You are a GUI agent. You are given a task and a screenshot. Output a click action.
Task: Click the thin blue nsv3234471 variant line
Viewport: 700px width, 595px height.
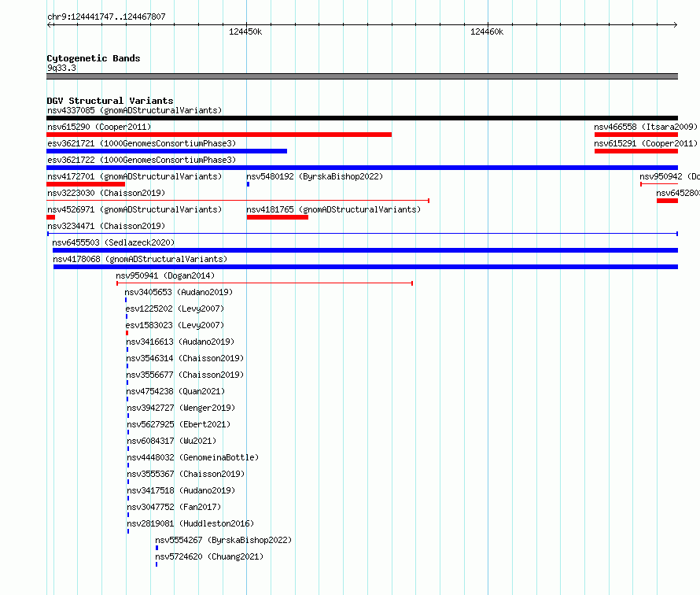pyautogui.click(x=363, y=234)
